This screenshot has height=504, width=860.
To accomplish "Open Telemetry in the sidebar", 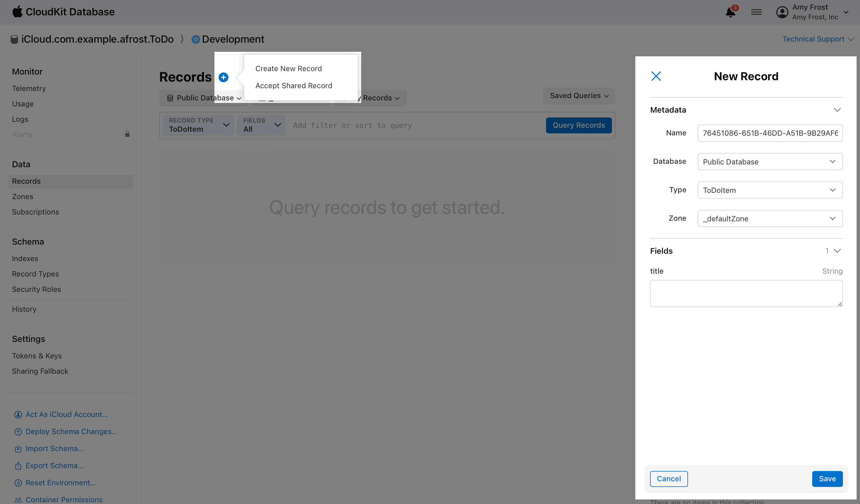I will (x=29, y=88).
